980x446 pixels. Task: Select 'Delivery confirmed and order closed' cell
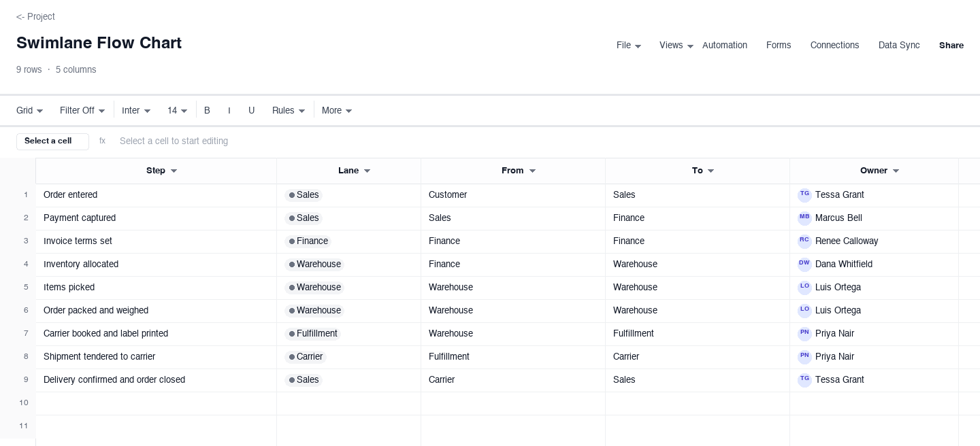(x=156, y=380)
